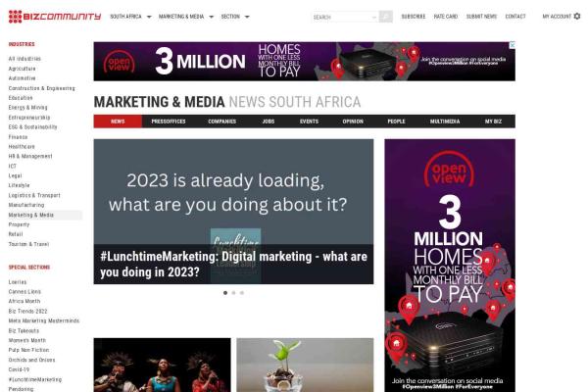588x392 pixels.
Task: Close the Openview banner ad
Action: click(512, 45)
